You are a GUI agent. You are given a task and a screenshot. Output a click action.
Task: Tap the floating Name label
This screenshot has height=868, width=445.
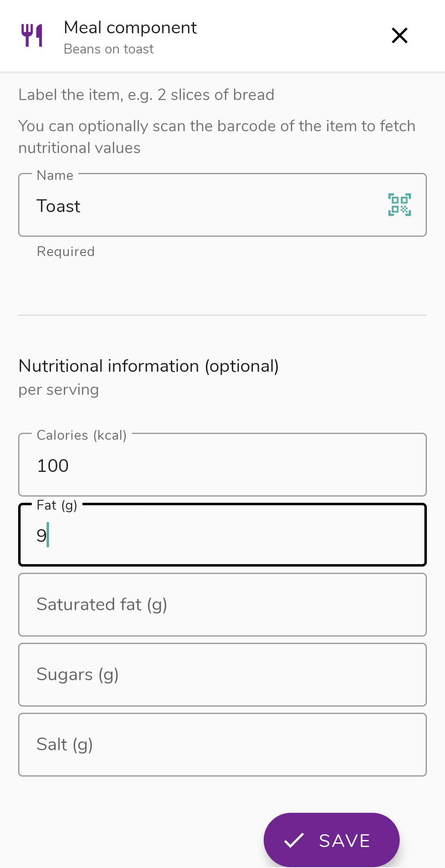click(x=55, y=175)
